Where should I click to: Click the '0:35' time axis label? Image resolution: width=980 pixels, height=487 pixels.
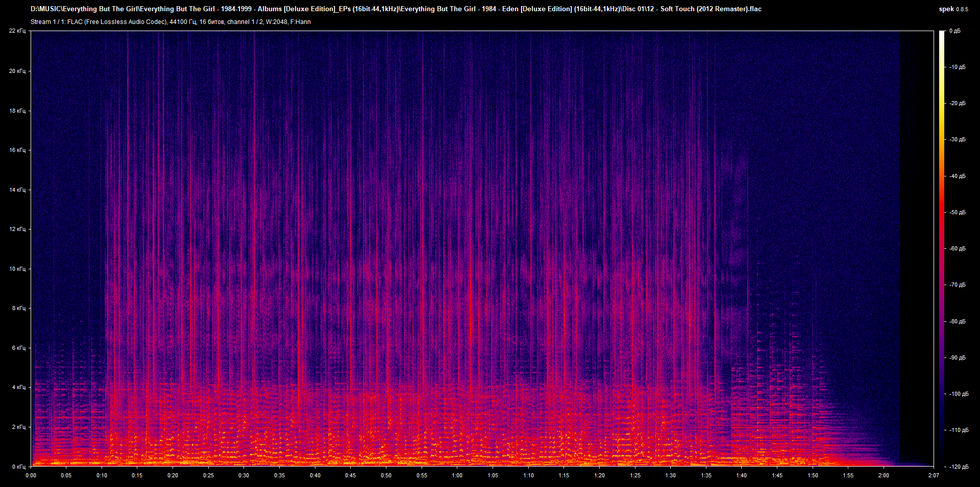coord(280,475)
